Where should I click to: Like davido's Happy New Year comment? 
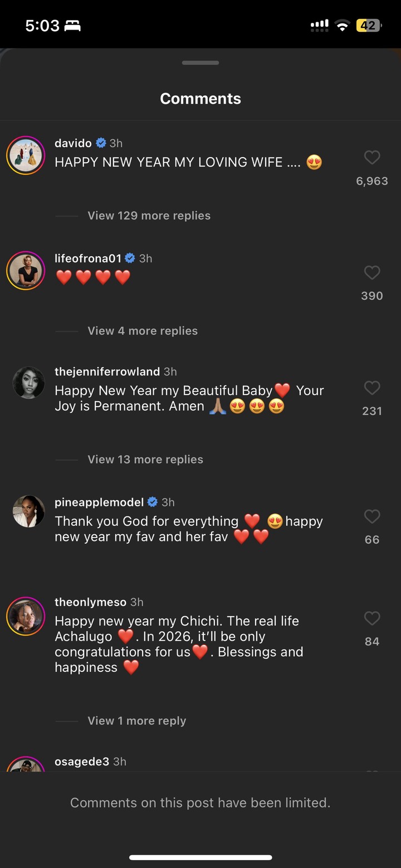(x=372, y=158)
